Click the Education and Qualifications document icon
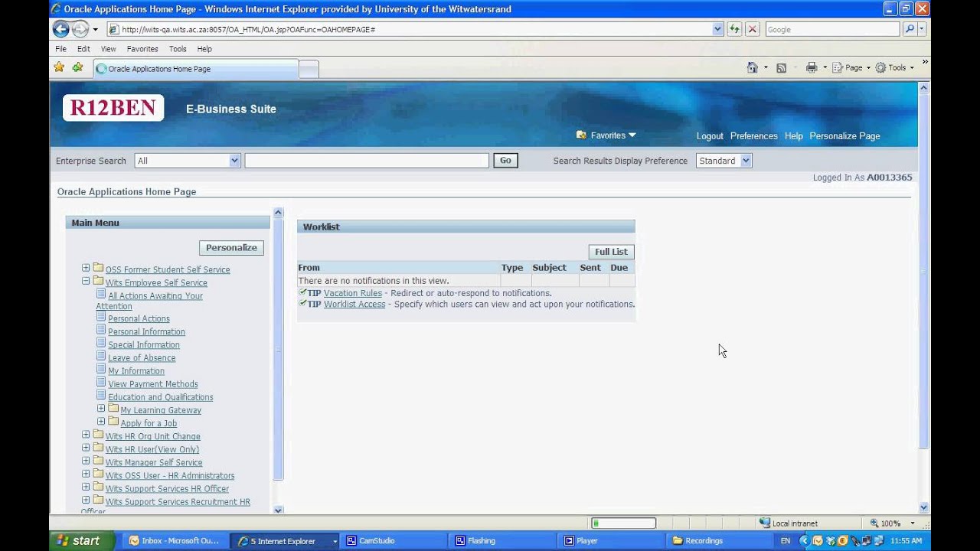The height and width of the screenshot is (551, 980). pos(101,396)
